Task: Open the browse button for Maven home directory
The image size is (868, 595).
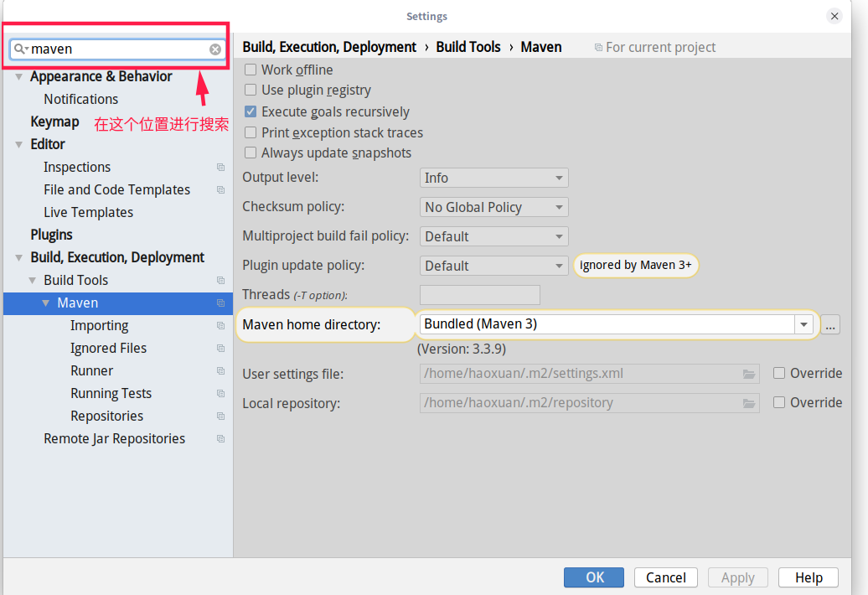Action: point(829,324)
